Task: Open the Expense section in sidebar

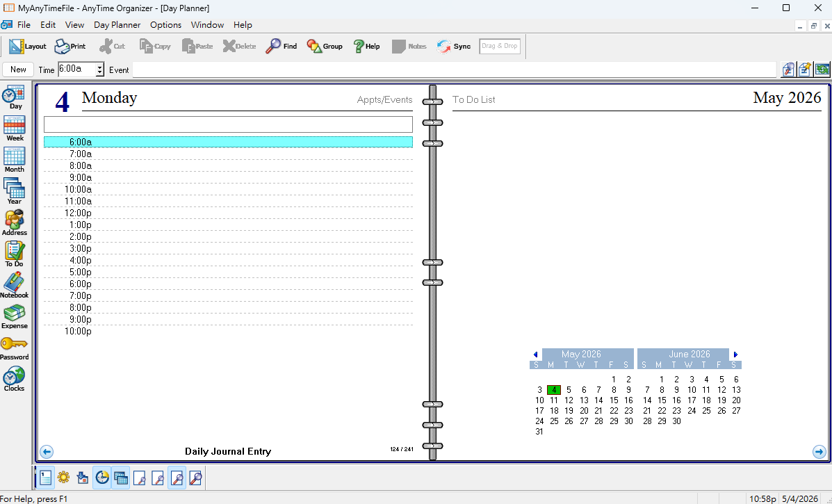Action: (x=15, y=317)
